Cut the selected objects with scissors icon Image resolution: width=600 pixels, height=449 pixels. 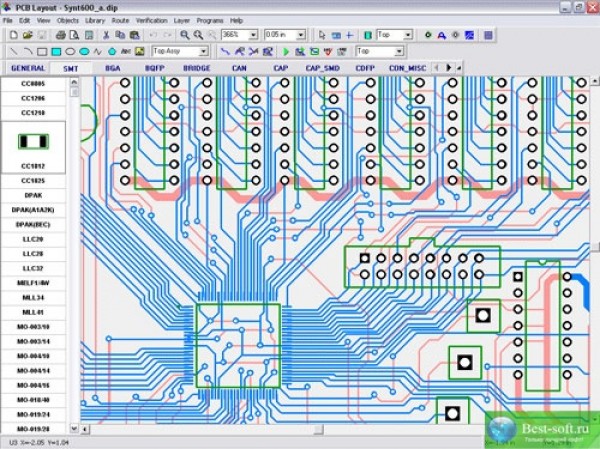106,35
